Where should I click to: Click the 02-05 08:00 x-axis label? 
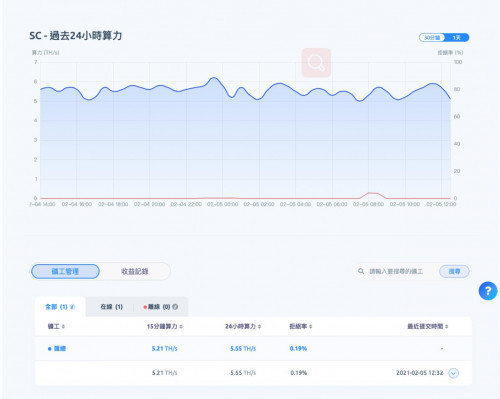pyautogui.click(x=369, y=204)
